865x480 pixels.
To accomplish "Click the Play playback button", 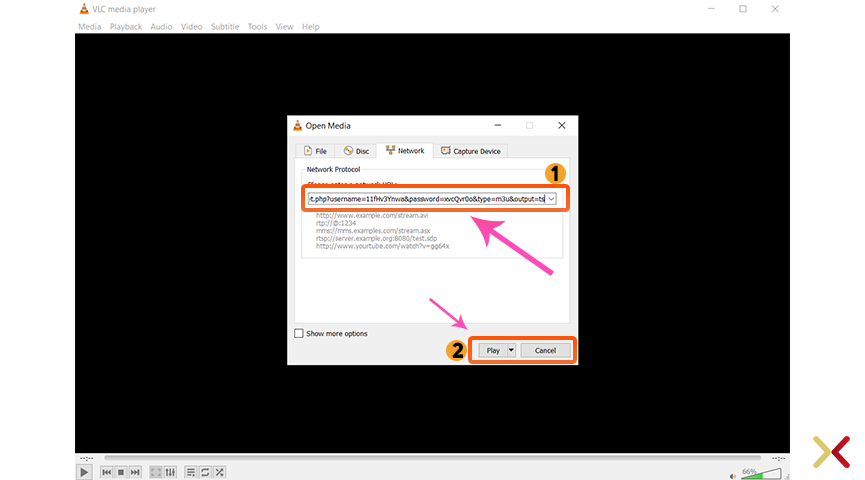I will click(84, 472).
